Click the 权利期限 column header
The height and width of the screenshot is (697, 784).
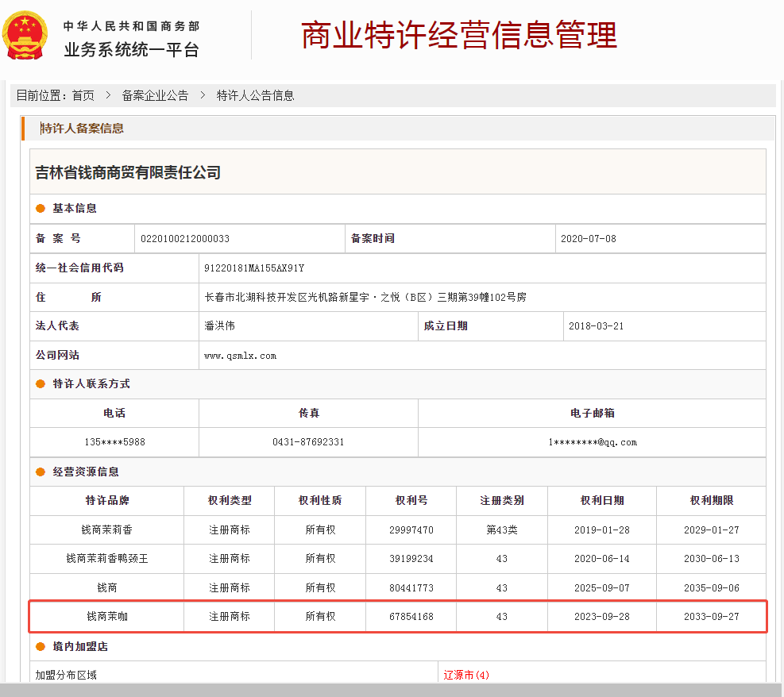point(712,501)
